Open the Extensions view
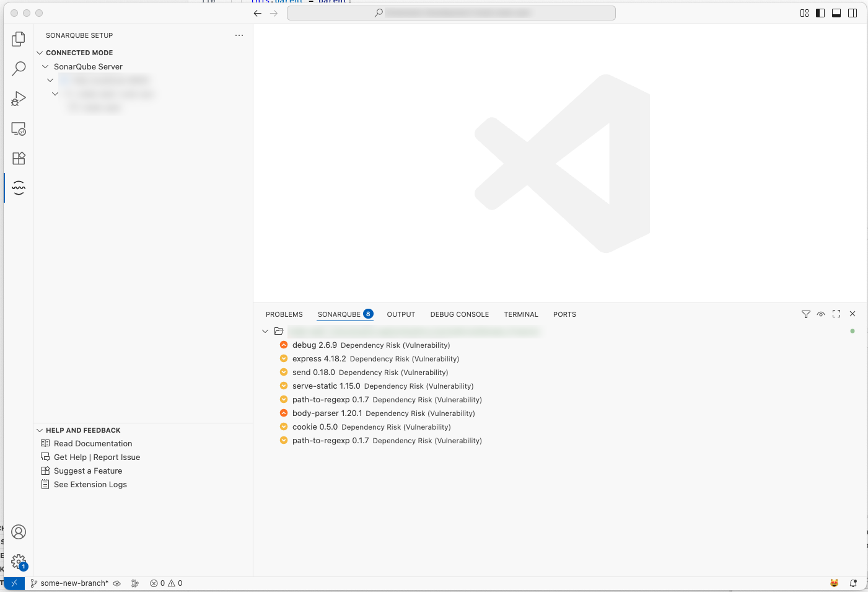This screenshot has height=592, width=868. (18, 158)
